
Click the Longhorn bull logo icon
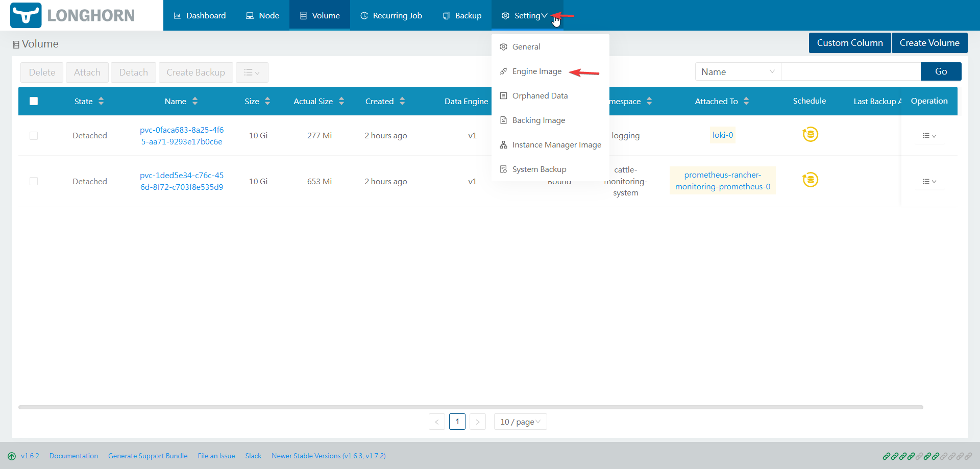tap(26, 15)
